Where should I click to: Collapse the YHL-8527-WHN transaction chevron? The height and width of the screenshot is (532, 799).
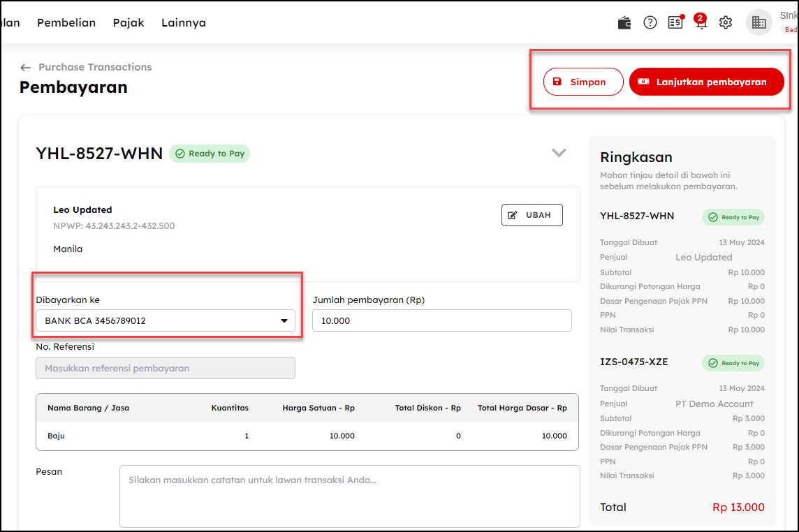point(559,153)
